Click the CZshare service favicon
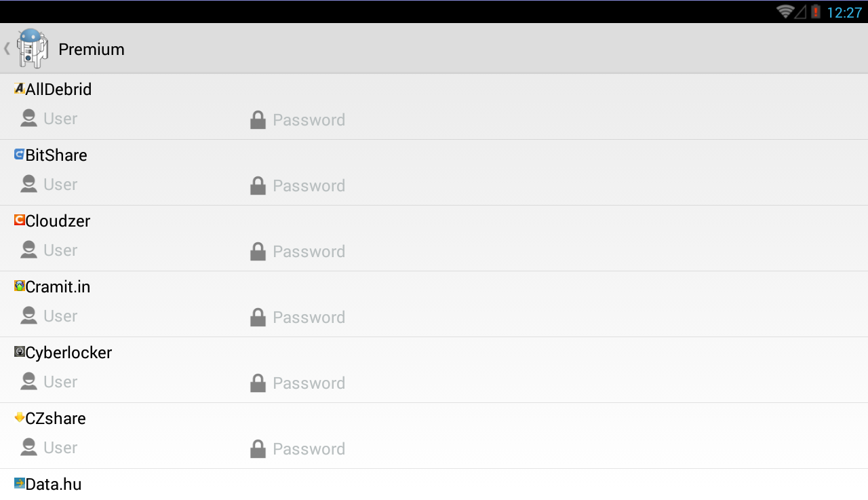 click(18, 417)
